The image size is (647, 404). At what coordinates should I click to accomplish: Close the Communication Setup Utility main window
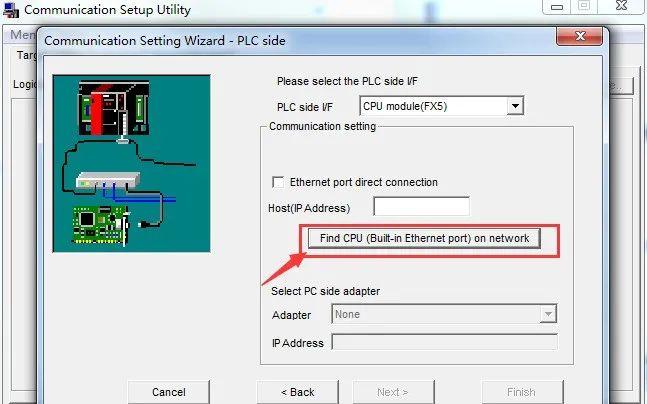coord(621,6)
